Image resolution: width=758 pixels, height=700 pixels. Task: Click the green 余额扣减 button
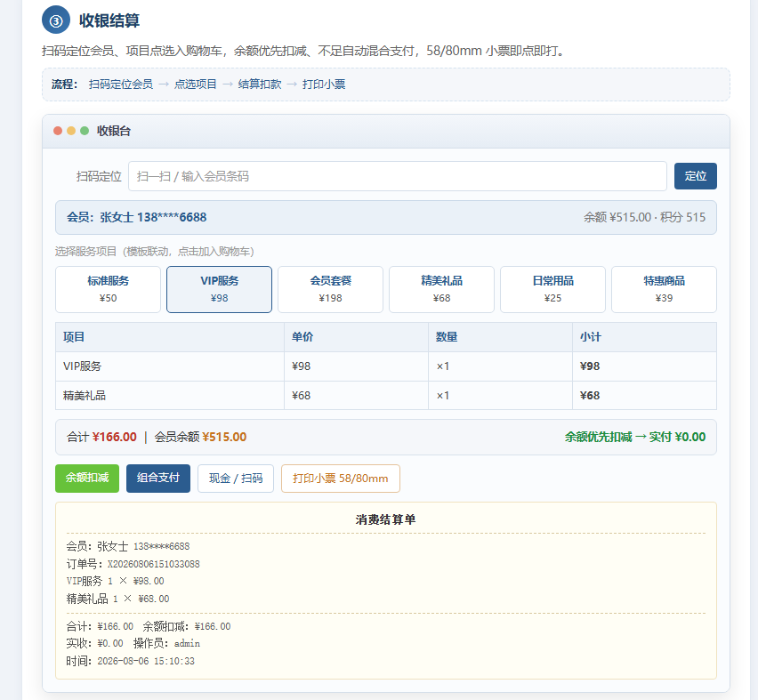(x=87, y=479)
